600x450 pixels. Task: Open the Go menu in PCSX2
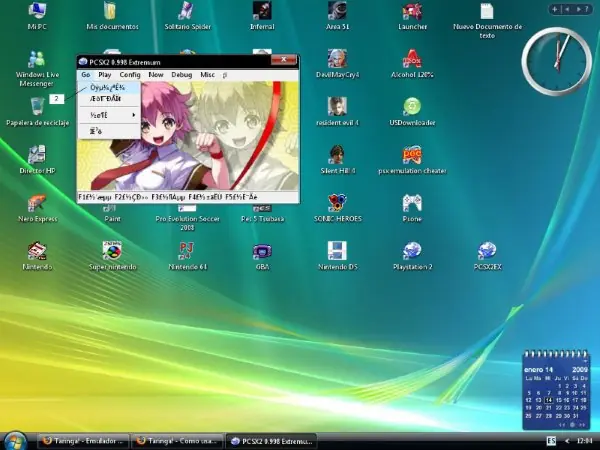point(86,75)
